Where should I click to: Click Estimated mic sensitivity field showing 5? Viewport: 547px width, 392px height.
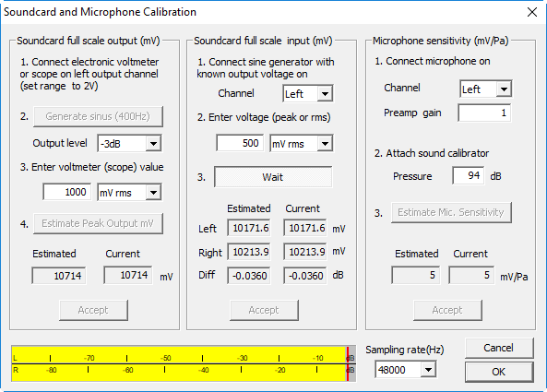[x=415, y=275]
